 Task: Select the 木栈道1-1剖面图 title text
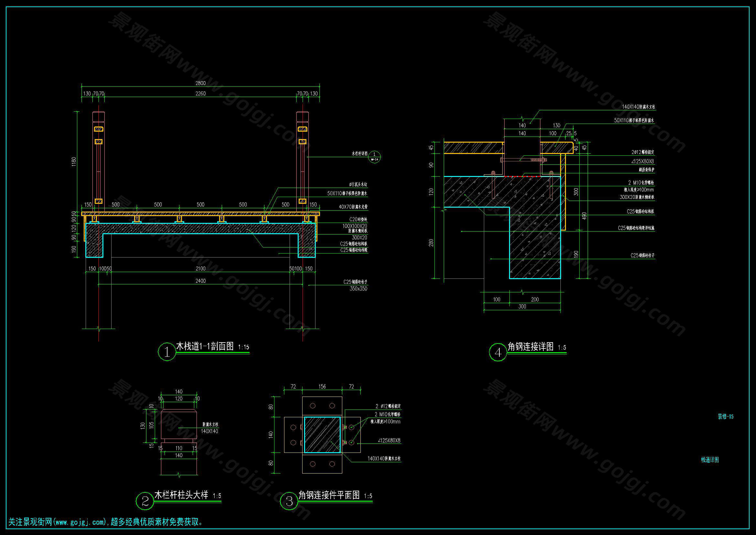click(205, 346)
